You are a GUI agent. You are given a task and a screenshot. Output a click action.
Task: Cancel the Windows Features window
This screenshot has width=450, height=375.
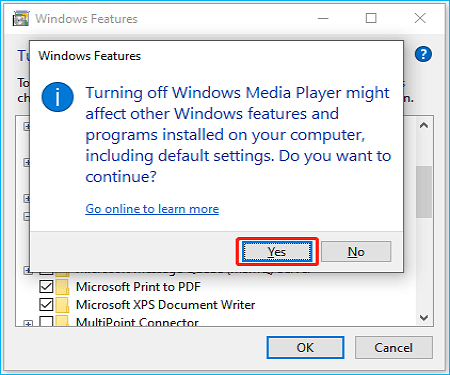394,348
